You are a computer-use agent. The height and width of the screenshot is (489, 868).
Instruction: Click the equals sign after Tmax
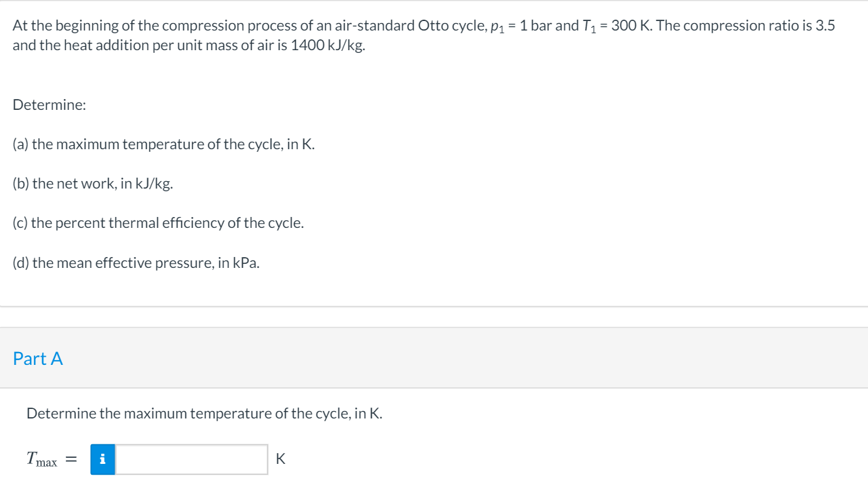click(x=71, y=460)
